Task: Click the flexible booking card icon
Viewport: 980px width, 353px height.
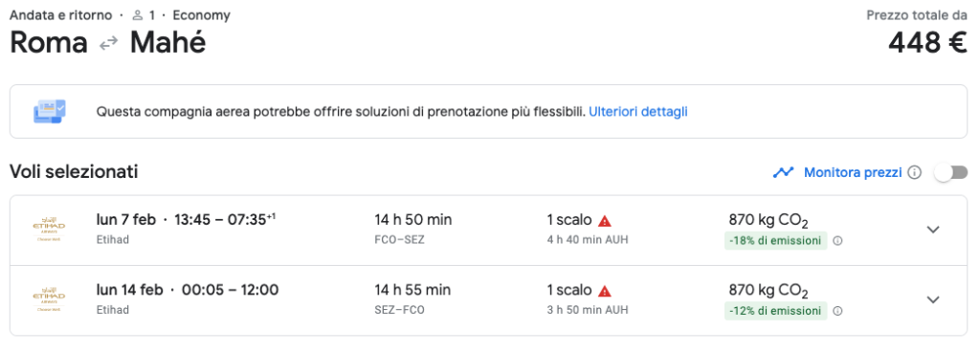Action: point(50,112)
